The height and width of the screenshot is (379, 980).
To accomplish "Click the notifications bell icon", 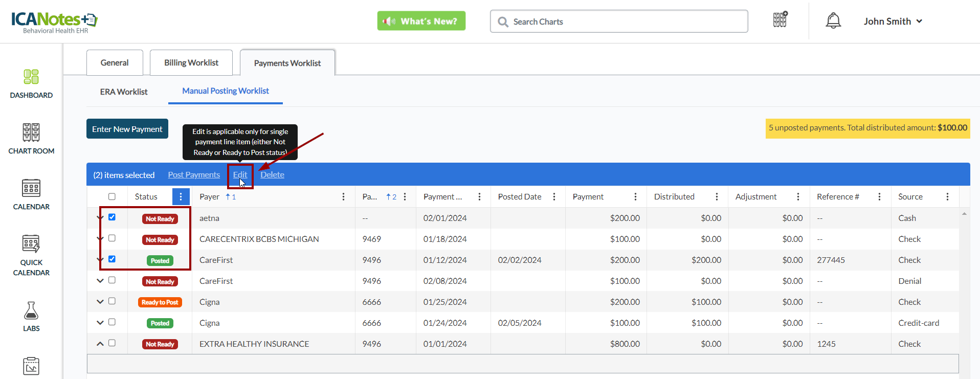I will 833,21.
